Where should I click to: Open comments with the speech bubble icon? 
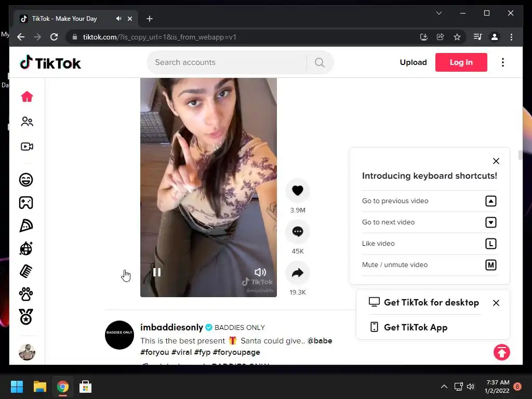(x=298, y=232)
